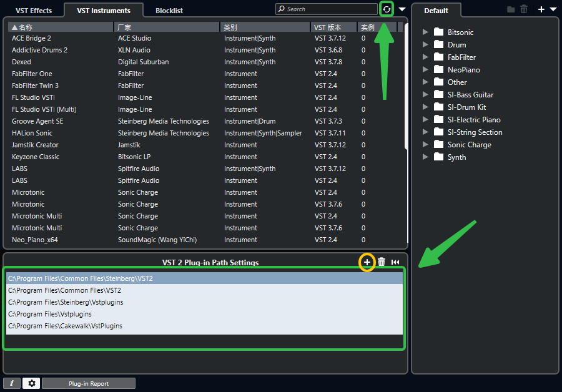Select the path C:\Program Files\Cakewalk\VstPlugins
562x392 pixels.
(x=204, y=326)
